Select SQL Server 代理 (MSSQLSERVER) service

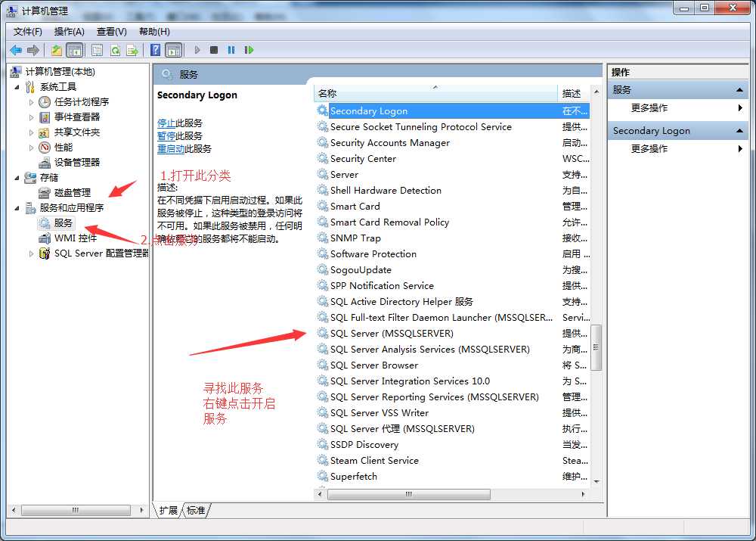(x=402, y=429)
